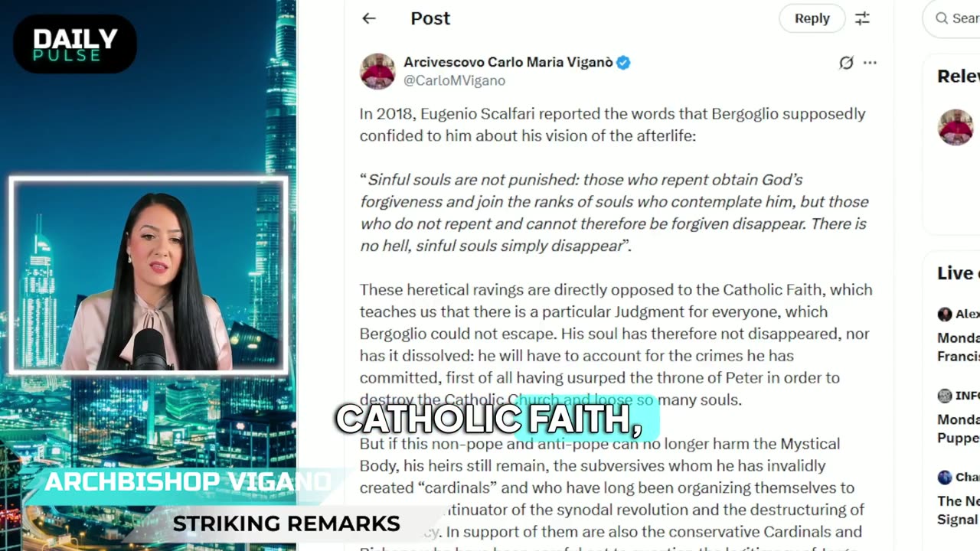This screenshot has height=551, width=980.
Task: Open the relevant person avatar in sidebar
Action: 955,127
